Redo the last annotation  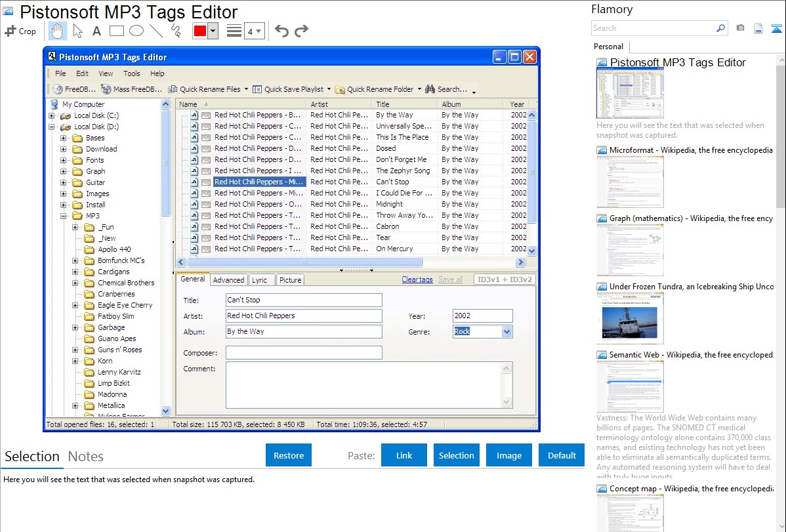click(301, 31)
